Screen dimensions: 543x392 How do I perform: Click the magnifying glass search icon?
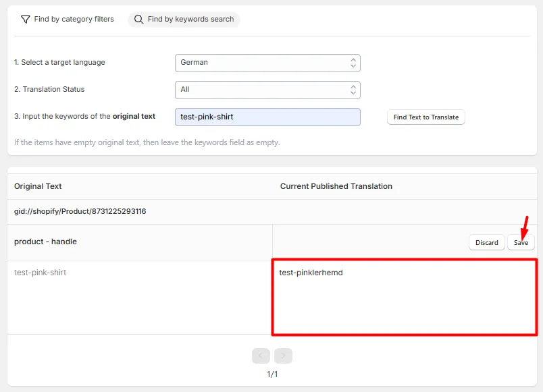tap(138, 20)
